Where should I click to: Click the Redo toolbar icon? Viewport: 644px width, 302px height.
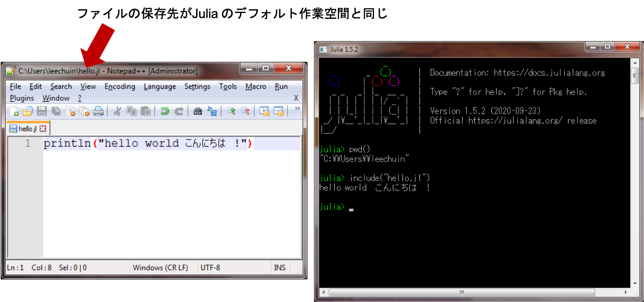point(179,111)
